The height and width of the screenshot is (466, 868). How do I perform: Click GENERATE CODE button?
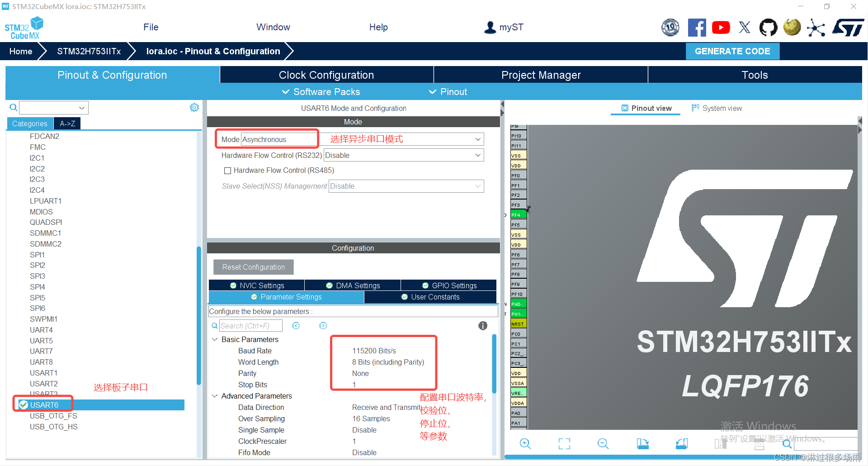[x=732, y=51]
